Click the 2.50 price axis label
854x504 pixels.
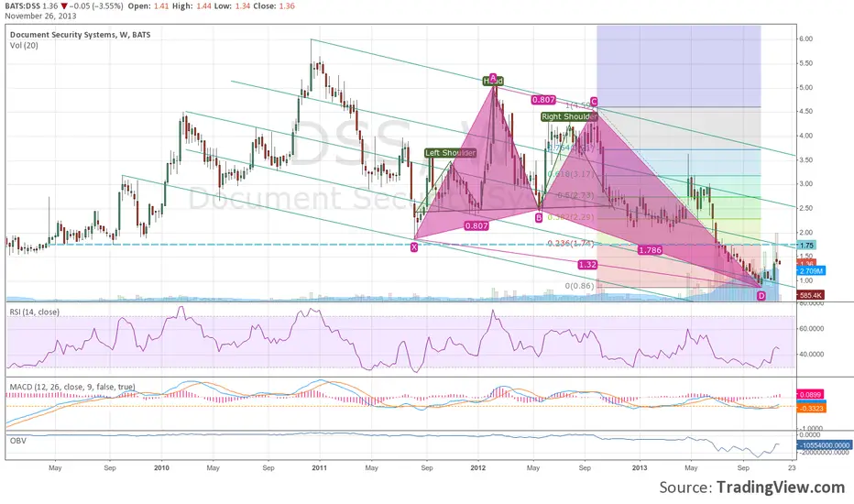(805, 208)
